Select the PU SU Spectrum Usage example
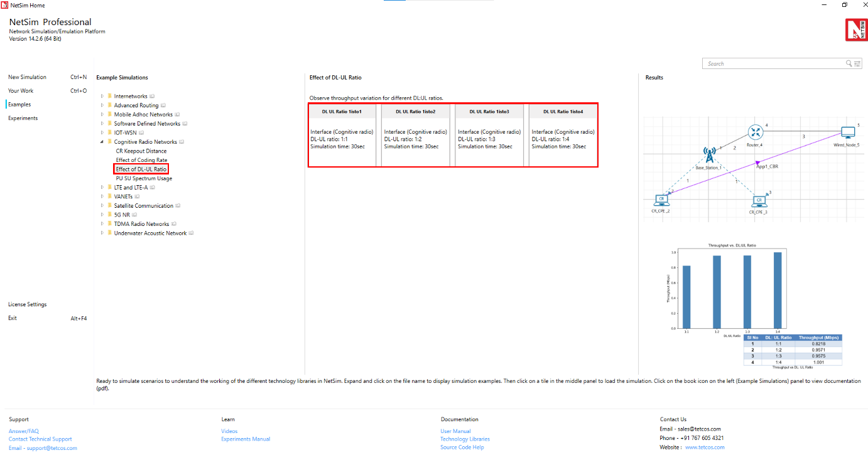Image resolution: width=868 pixels, height=455 pixels. click(x=144, y=178)
